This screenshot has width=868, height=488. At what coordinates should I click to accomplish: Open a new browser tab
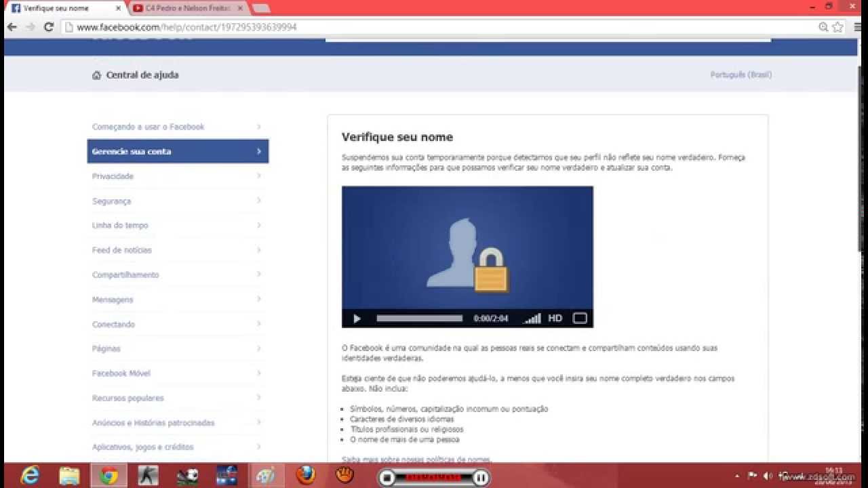point(261,8)
